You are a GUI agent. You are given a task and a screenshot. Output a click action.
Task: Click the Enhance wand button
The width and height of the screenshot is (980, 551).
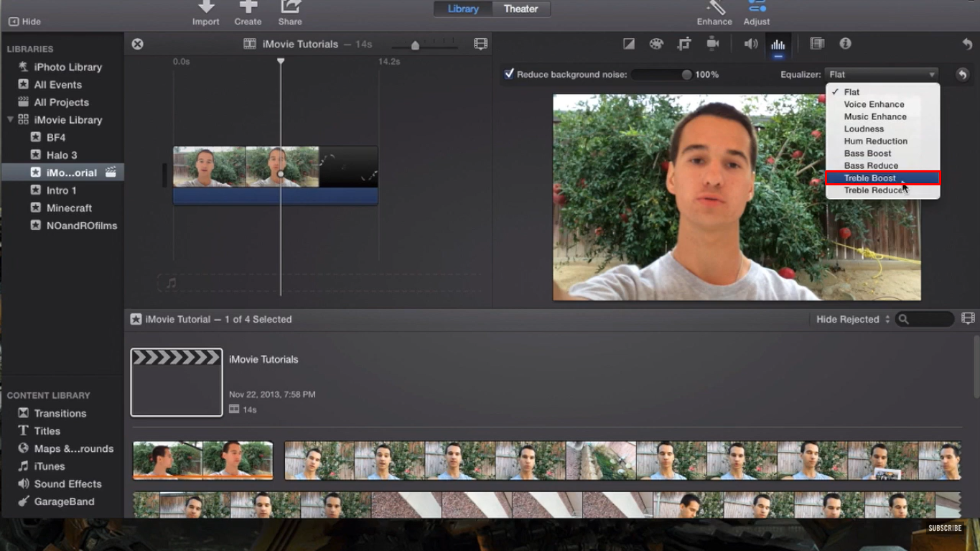(x=714, y=13)
